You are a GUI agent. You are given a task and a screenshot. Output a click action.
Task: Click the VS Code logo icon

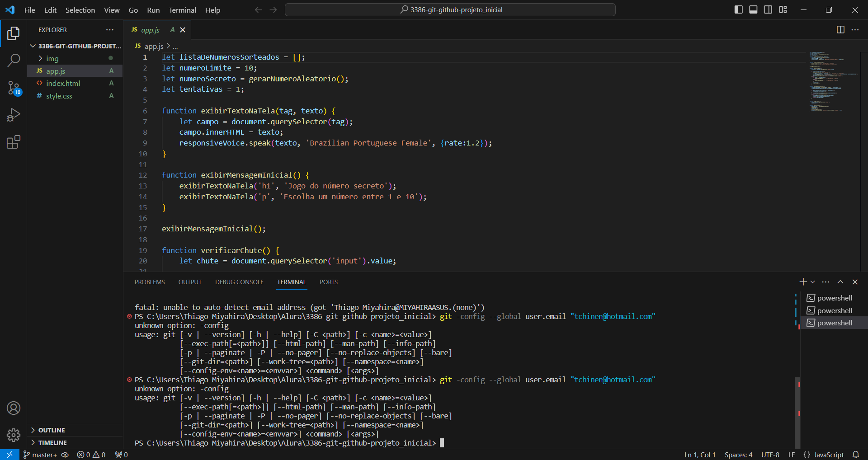(10, 10)
